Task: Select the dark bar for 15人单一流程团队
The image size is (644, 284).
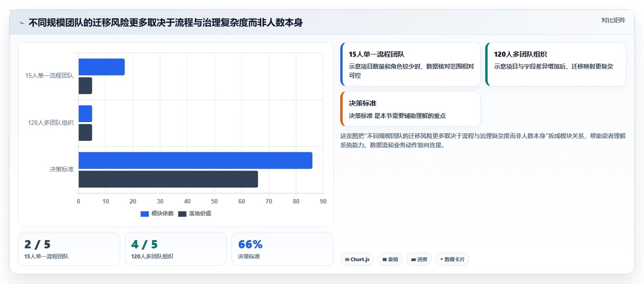Action: 85,86
